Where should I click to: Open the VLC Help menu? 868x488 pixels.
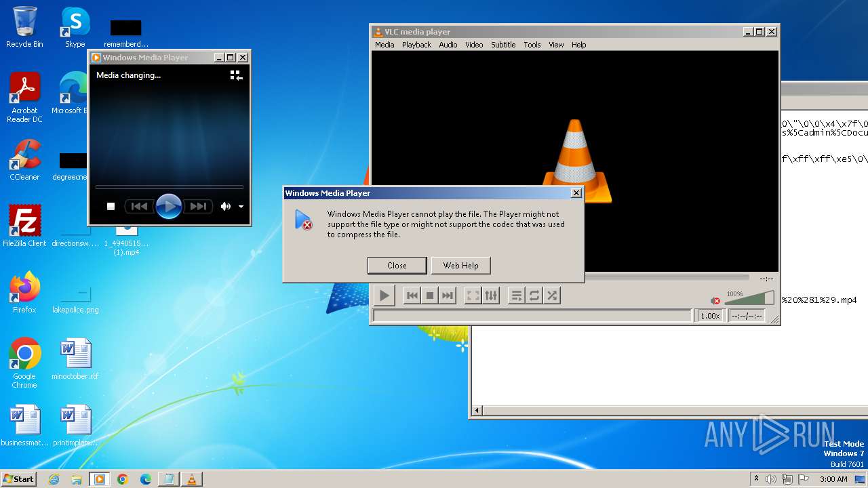[578, 45]
